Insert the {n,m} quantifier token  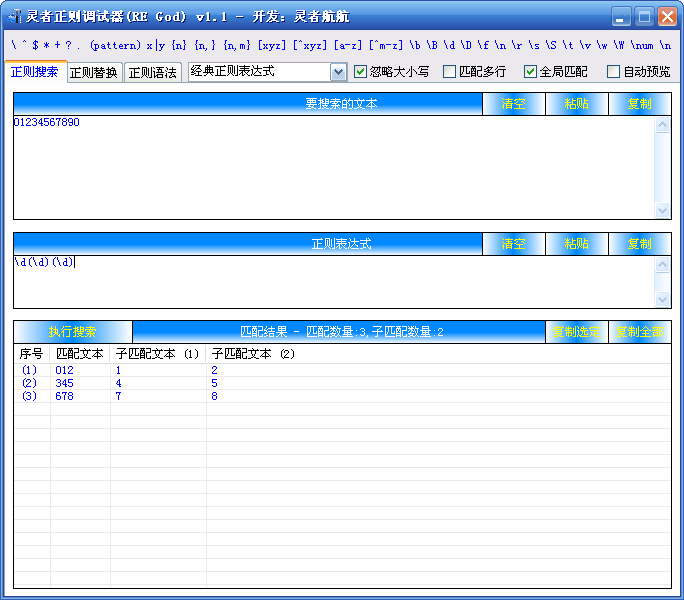tap(236, 45)
